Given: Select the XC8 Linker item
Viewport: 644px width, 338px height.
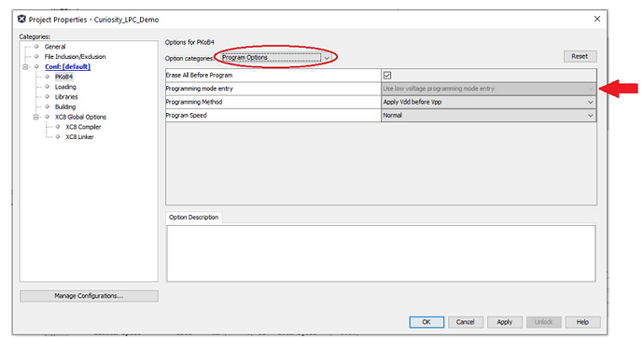Looking at the screenshot, I should [79, 136].
